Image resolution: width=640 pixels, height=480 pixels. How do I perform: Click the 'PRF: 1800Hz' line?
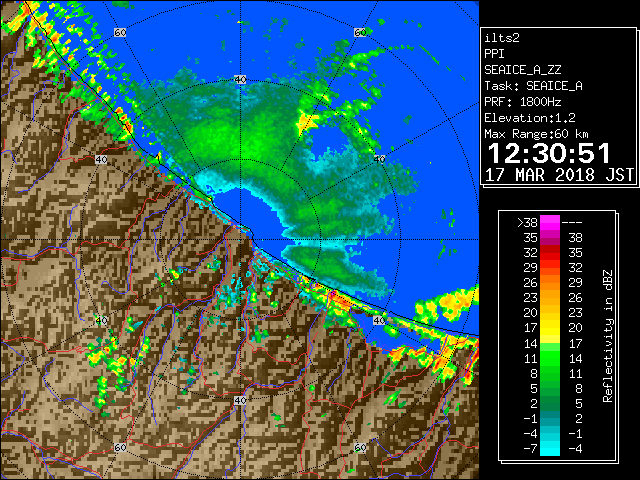pyautogui.click(x=523, y=102)
